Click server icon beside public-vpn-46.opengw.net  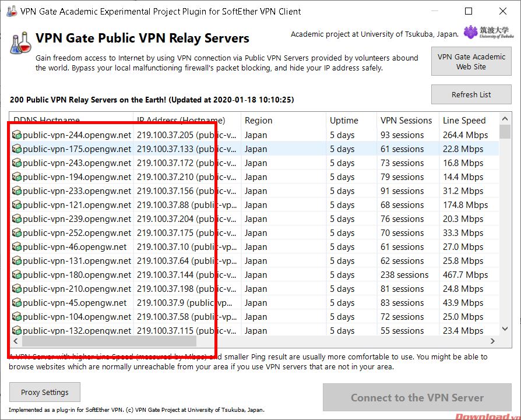click(17, 246)
